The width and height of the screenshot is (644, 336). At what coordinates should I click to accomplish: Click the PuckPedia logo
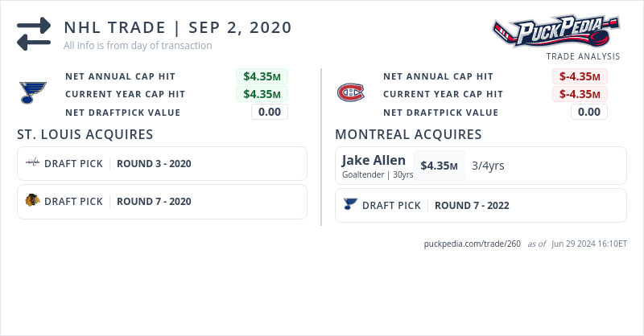pyautogui.click(x=556, y=31)
